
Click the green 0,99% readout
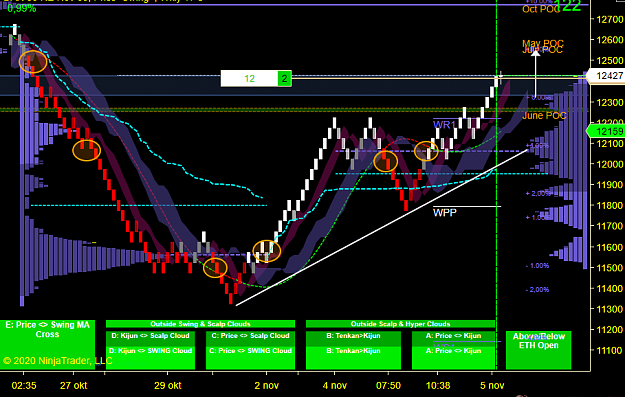pyautogui.click(x=22, y=8)
